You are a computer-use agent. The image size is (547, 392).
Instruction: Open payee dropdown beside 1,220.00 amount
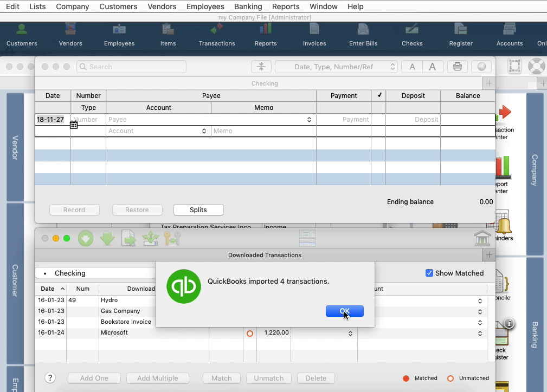pos(350,334)
